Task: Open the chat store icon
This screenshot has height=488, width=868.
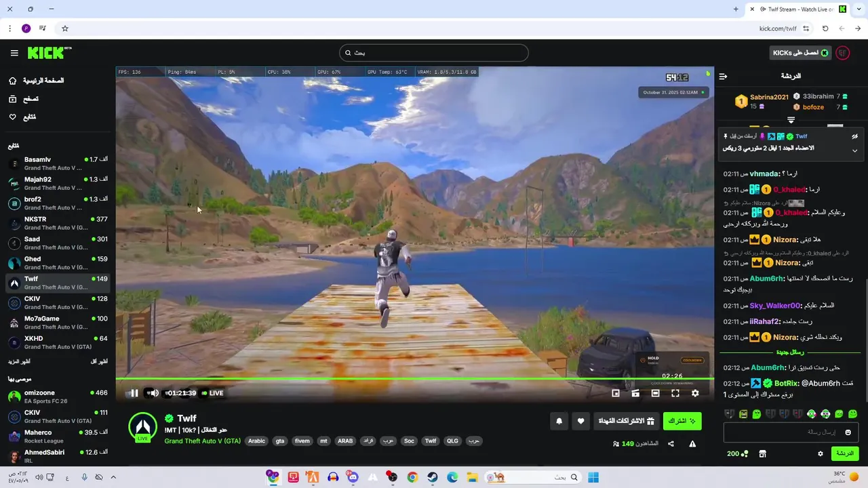Action: [x=762, y=454]
